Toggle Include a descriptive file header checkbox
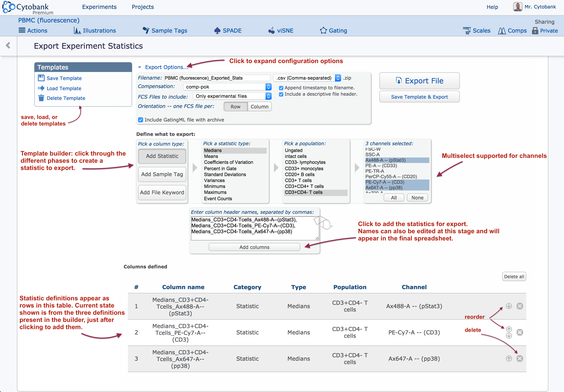This screenshot has height=392, width=564. pos(281,94)
